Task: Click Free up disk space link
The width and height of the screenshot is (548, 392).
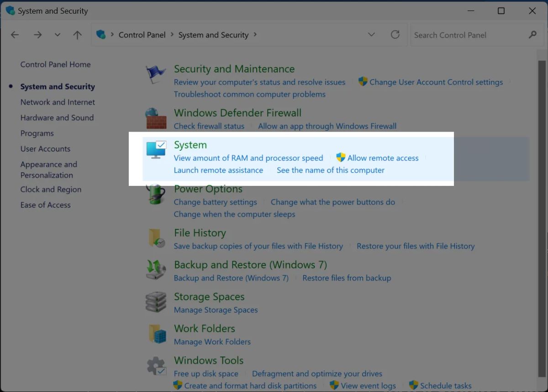Action: (206, 374)
